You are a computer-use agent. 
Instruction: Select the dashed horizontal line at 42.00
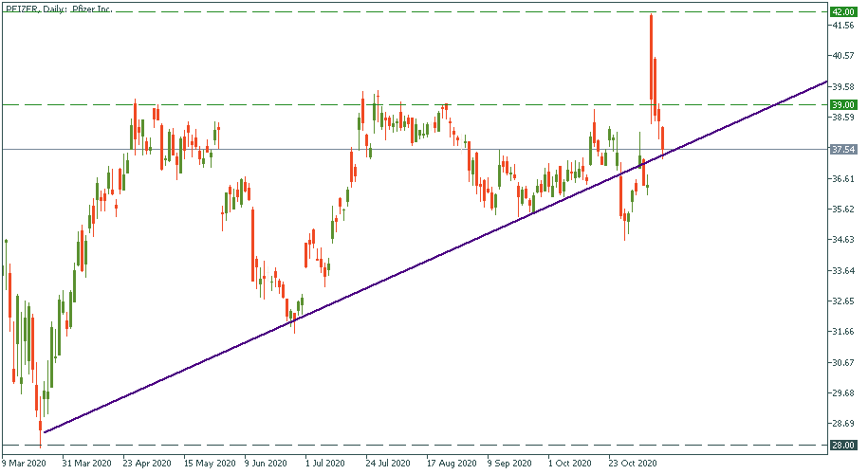point(379,12)
